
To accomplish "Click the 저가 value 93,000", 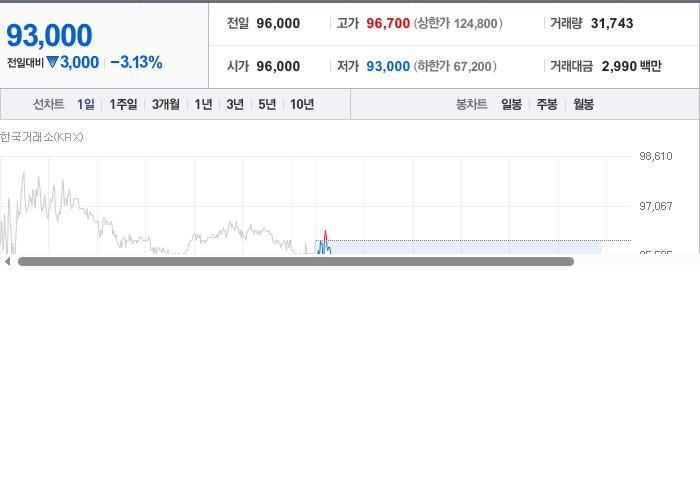I will 388,66.
